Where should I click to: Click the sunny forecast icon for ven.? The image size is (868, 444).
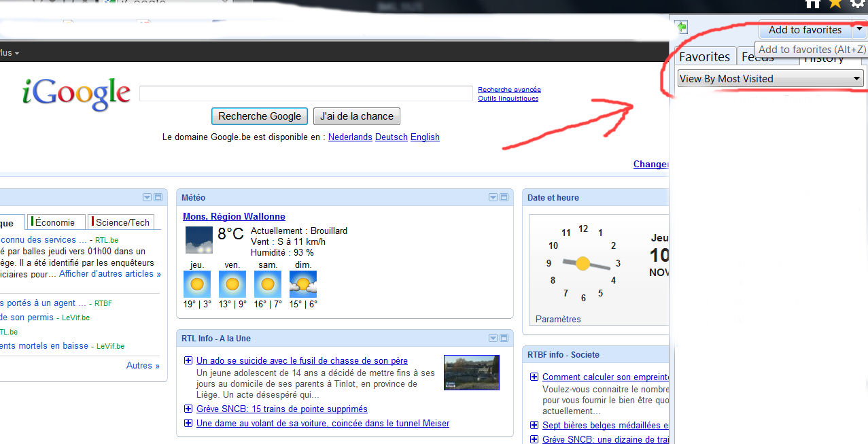(232, 284)
